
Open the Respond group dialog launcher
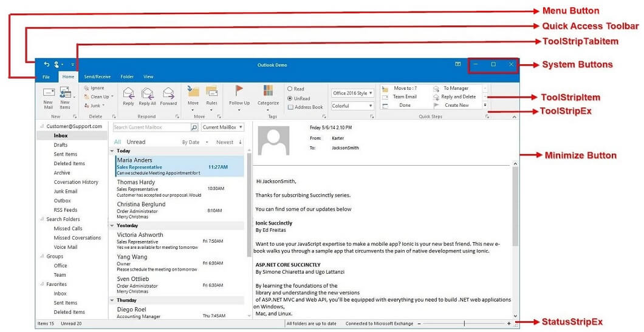point(177,117)
